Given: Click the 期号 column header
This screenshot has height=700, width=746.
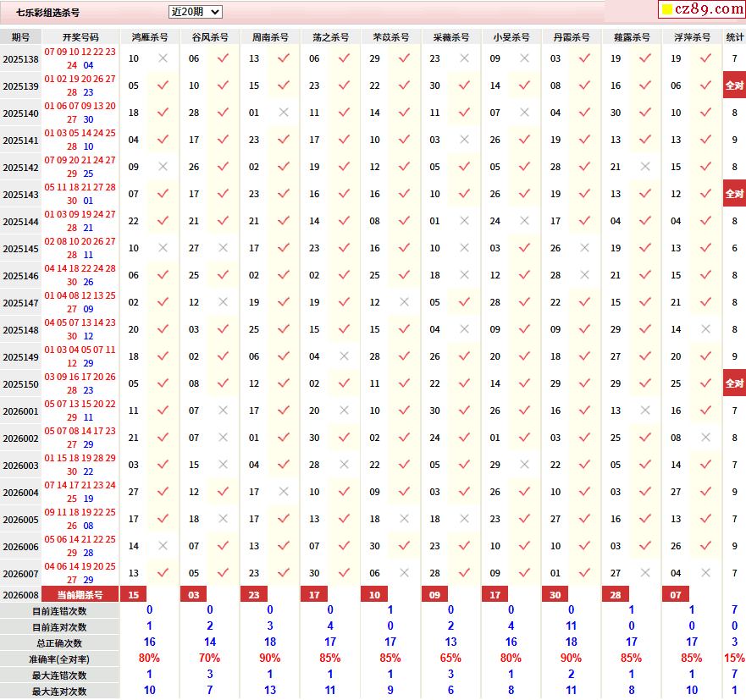Looking at the screenshot, I should click(20, 37).
